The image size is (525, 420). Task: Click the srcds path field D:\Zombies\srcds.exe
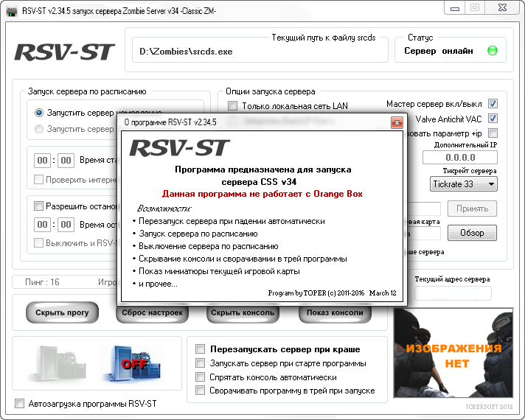tap(260, 52)
